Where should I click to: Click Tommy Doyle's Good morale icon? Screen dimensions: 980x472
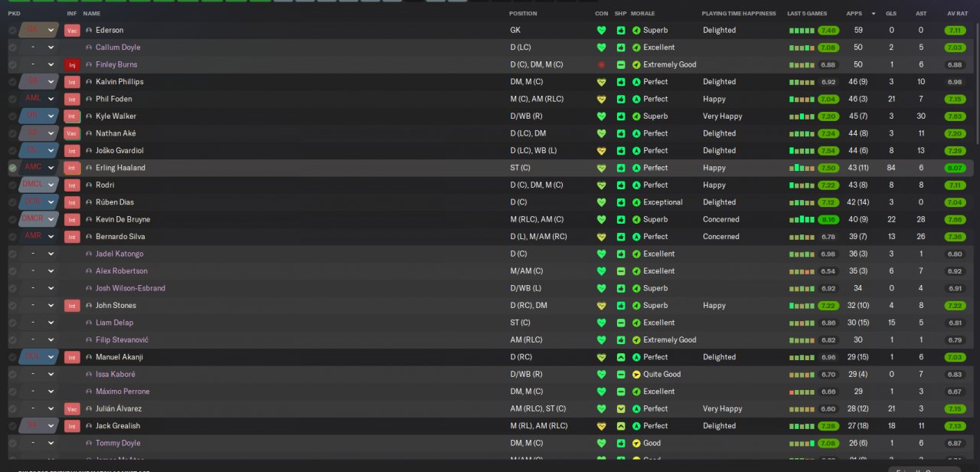coord(636,444)
